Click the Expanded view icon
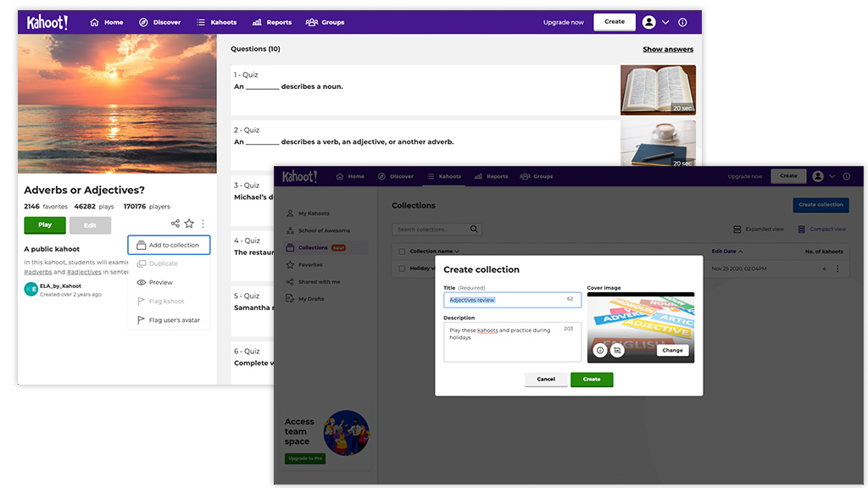Viewport: 868px width, 488px height. point(737,229)
